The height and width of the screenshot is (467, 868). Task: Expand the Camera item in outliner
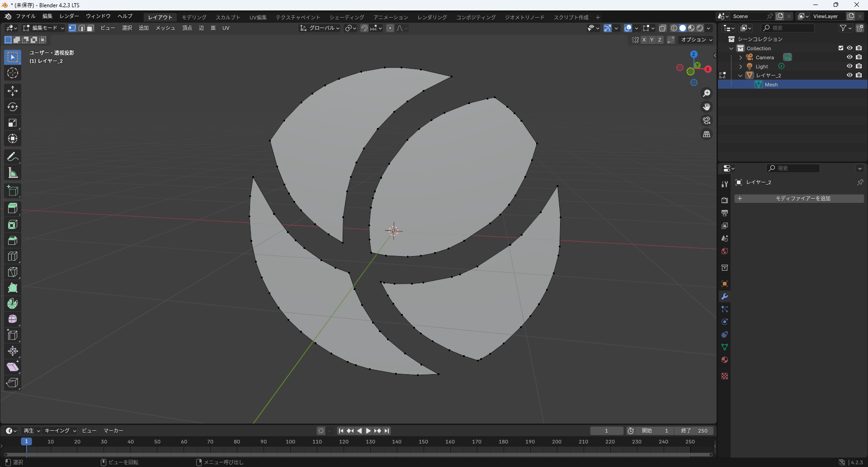(741, 57)
